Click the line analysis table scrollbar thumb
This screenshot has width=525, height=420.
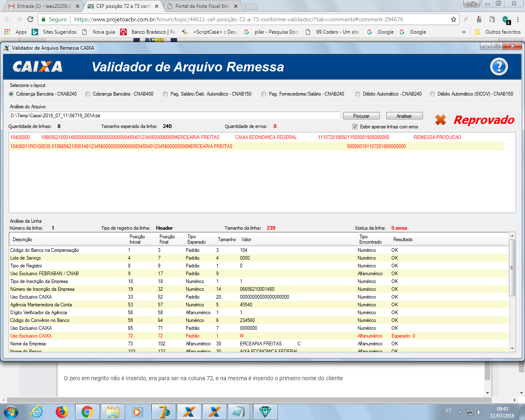click(x=512, y=268)
